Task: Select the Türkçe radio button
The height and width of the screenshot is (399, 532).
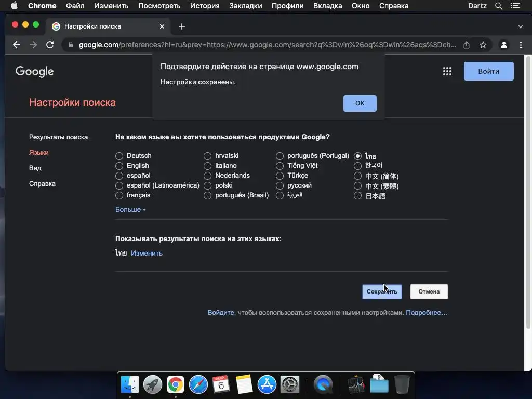Action: click(x=280, y=176)
